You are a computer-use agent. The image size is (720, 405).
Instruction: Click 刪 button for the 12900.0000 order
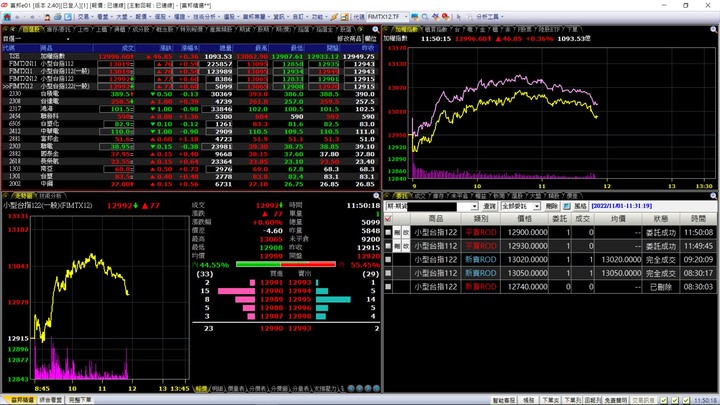pos(397,232)
